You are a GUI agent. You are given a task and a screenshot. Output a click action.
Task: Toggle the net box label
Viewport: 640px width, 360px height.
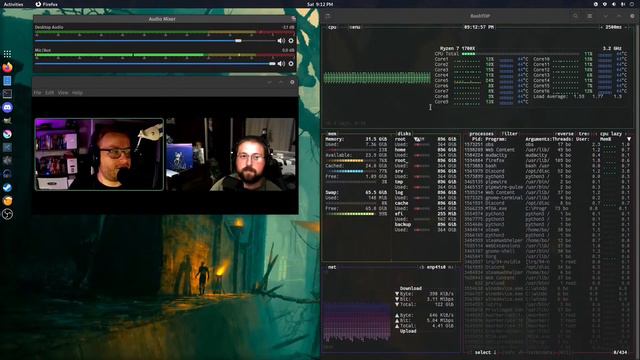[x=332, y=267]
